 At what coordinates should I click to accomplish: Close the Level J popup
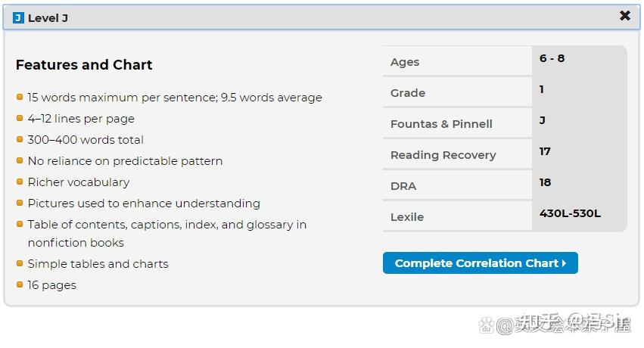click(624, 16)
